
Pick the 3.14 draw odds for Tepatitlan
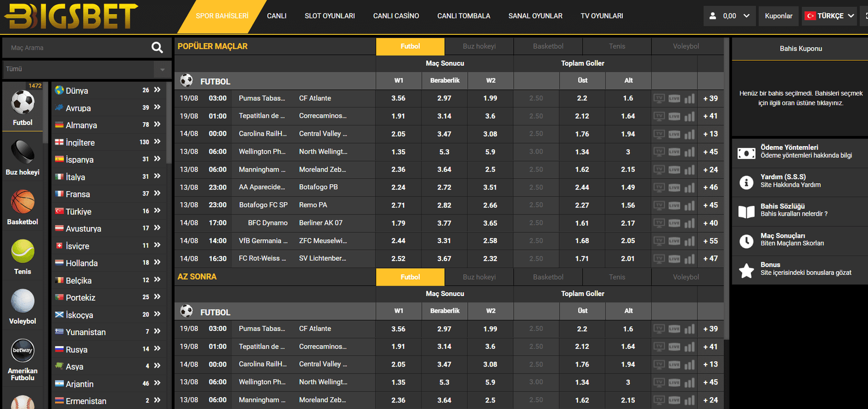(444, 116)
